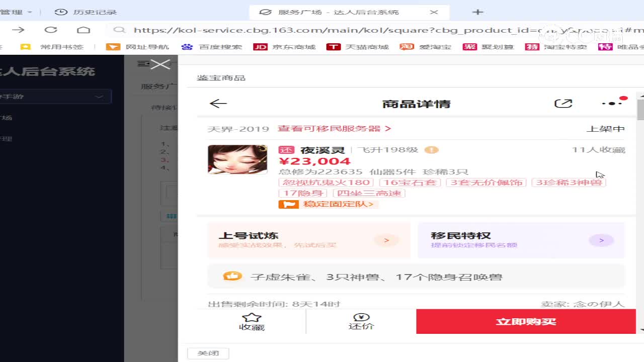Click the 鉴宝商品 popup title
This screenshot has width=644, height=362.
(221, 78)
